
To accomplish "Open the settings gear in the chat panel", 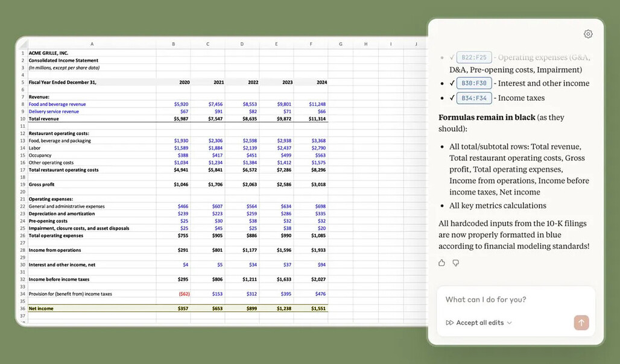I will 588,34.
